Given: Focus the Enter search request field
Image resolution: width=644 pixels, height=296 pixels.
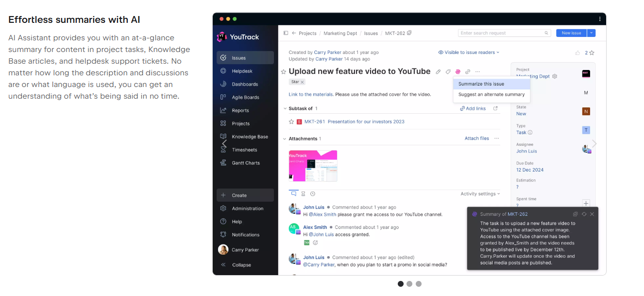Looking at the screenshot, I should [x=504, y=33].
